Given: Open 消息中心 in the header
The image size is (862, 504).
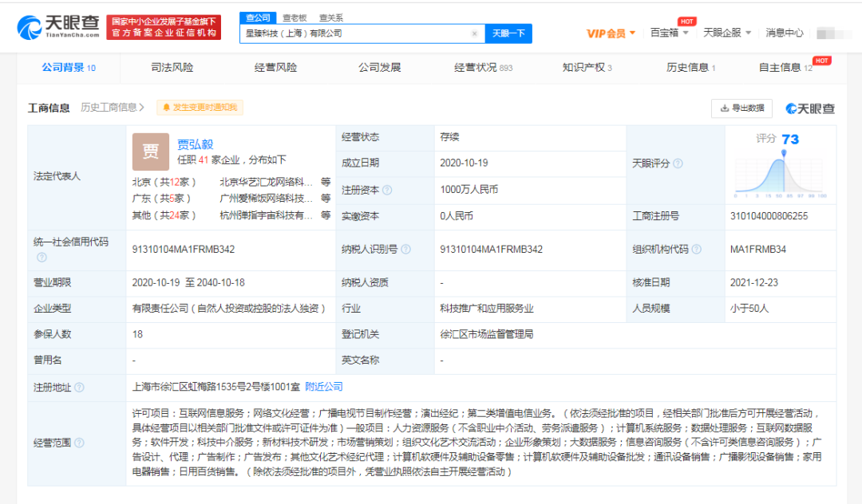Looking at the screenshot, I should [785, 33].
